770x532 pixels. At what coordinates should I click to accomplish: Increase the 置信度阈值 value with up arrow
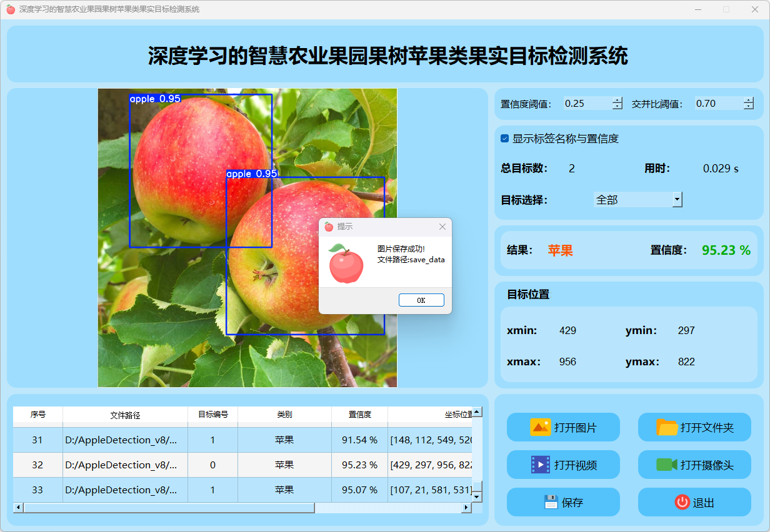(x=617, y=100)
